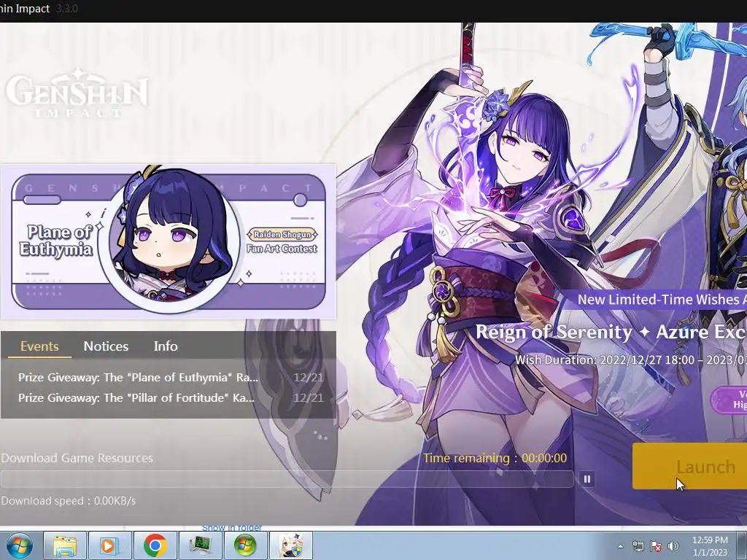
Task: Click the download progress bar
Action: (x=287, y=479)
